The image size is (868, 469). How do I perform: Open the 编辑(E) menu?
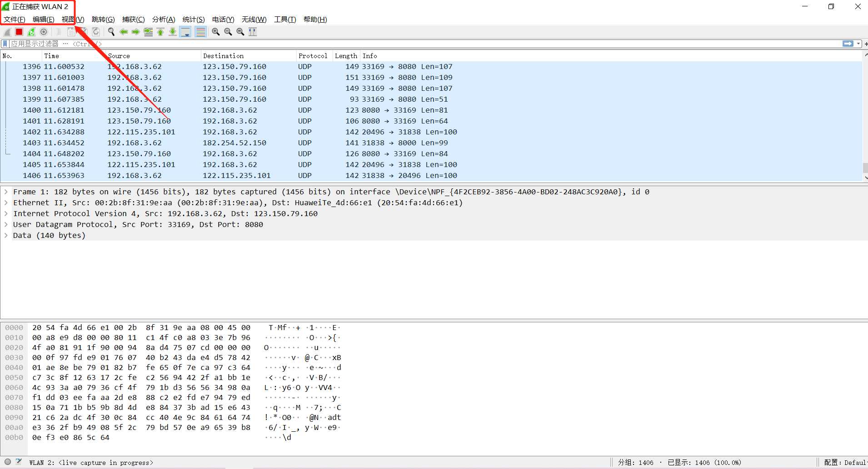click(44, 20)
